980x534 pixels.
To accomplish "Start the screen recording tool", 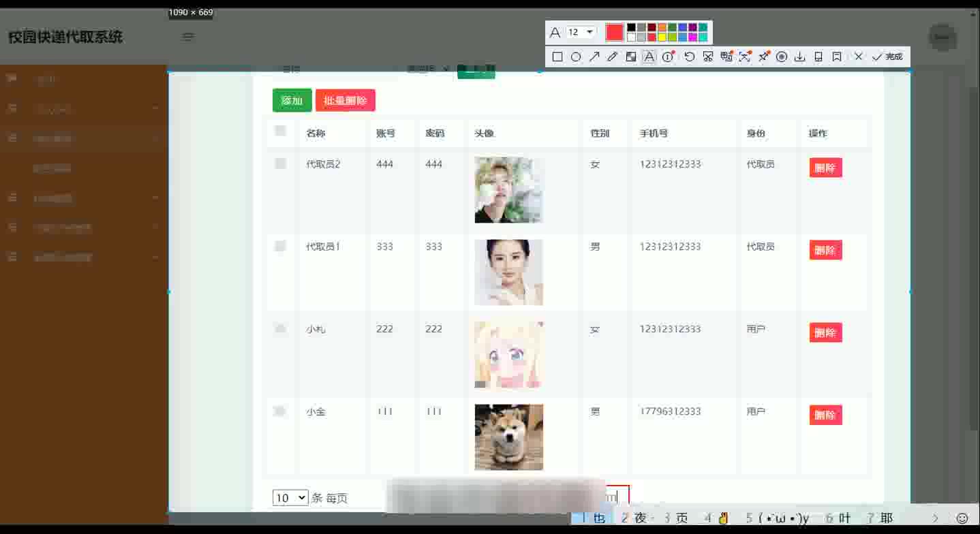I will tap(782, 57).
